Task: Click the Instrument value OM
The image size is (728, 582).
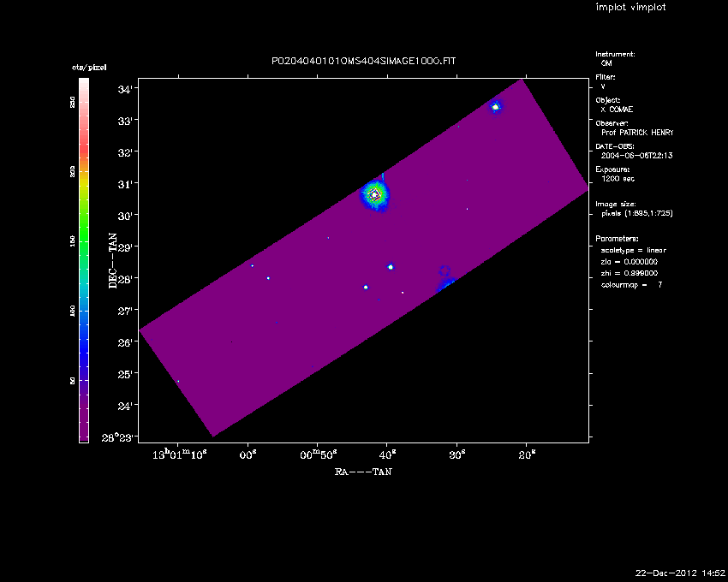Action: 606,63
